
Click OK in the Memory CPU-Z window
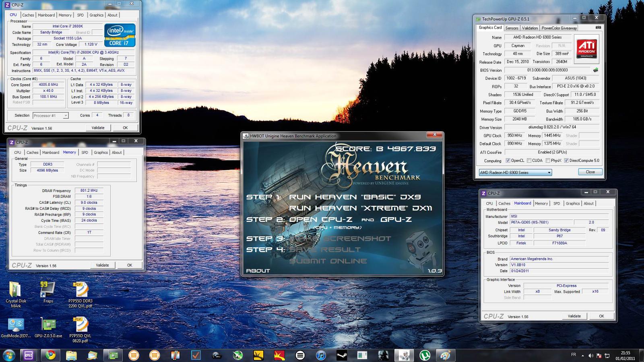click(x=130, y=265)
